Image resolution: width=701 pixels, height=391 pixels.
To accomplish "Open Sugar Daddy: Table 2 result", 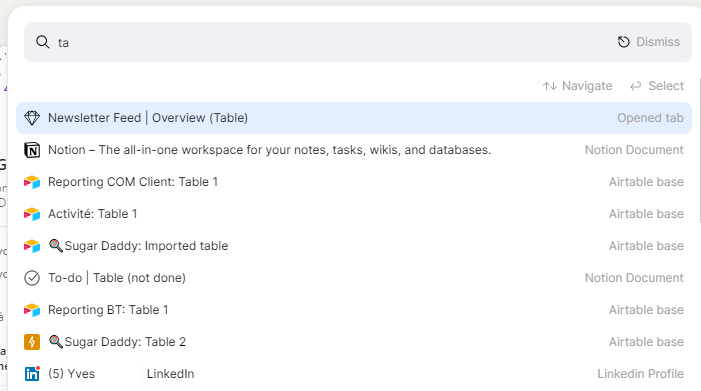I will pos(354,342).
